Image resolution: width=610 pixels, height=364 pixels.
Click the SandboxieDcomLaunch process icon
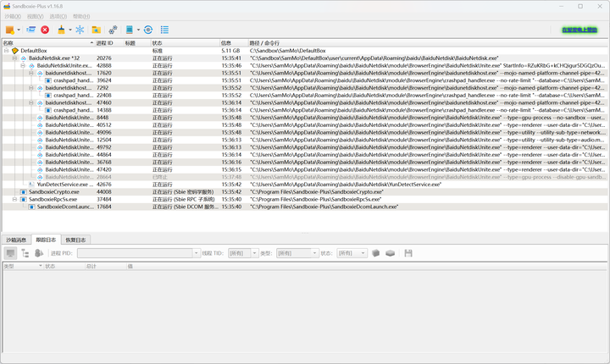pos(31,207)
